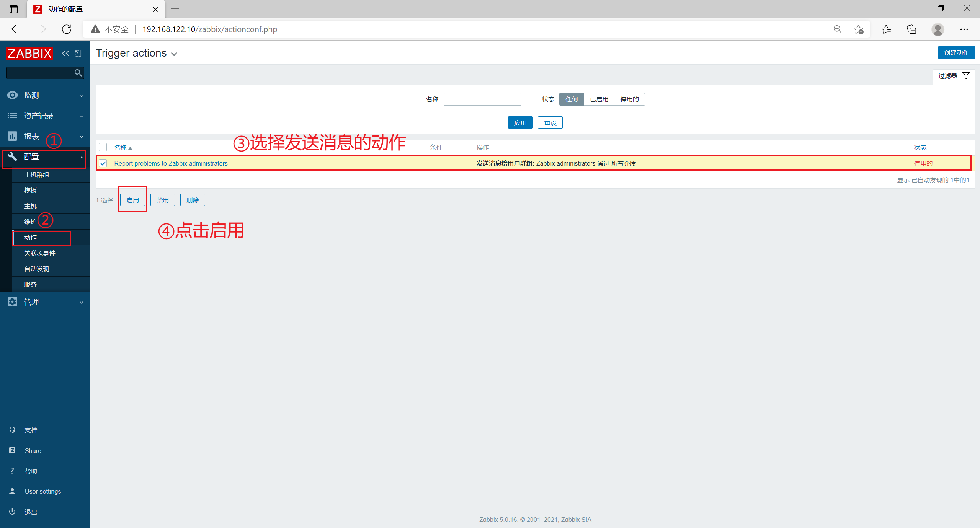Click the browser address bar URL

(210, 29)
